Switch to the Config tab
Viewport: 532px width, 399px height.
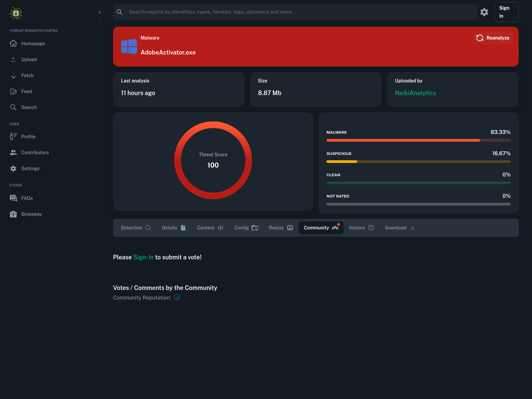click(246, 228)
